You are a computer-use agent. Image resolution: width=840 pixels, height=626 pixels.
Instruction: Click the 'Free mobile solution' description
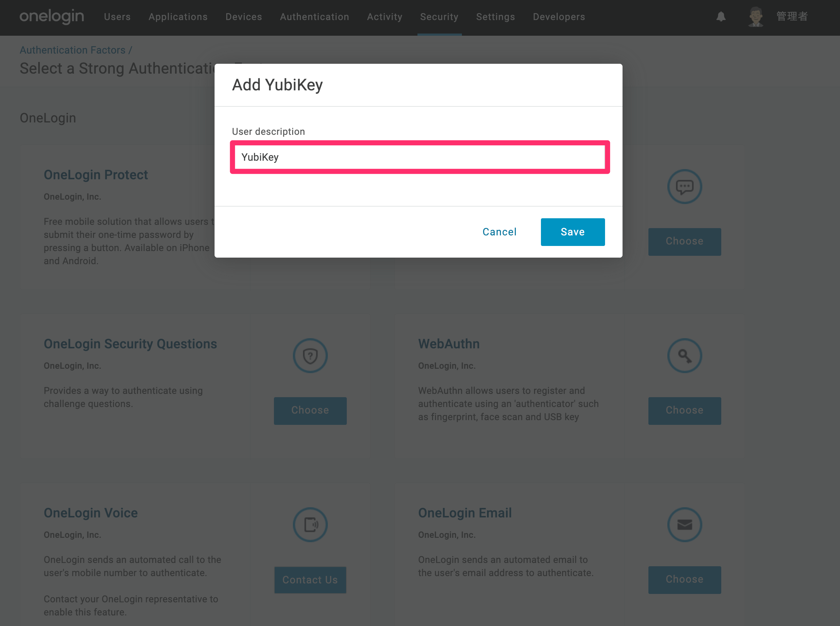tap(129, 241)
